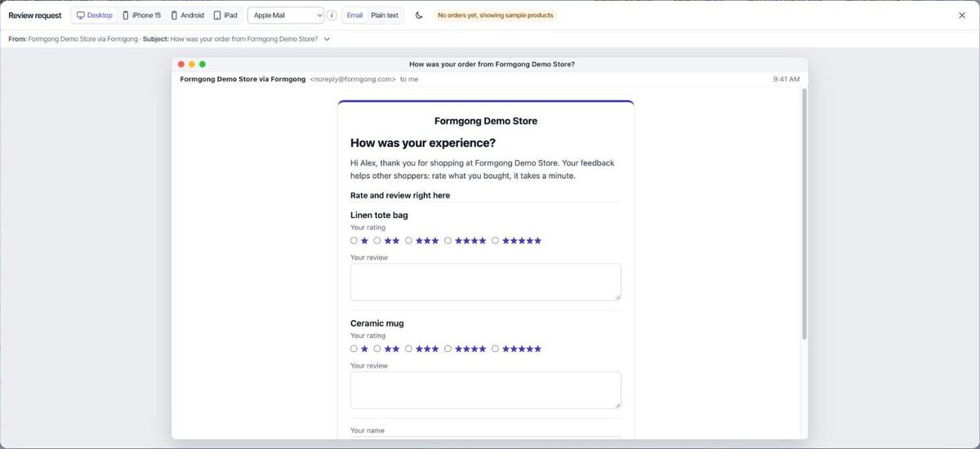This screenshot has width=980, height=449.
Task: Select the Plain text view tab
Action: click(385, 16)
